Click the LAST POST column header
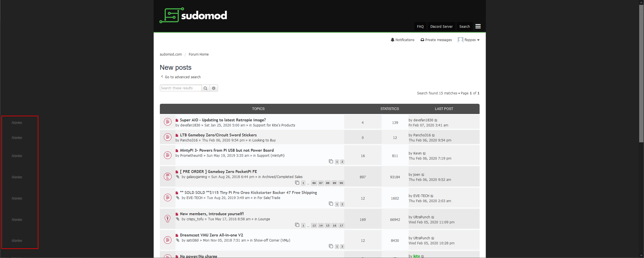644x258 pixels. click(x=444, y=109)
